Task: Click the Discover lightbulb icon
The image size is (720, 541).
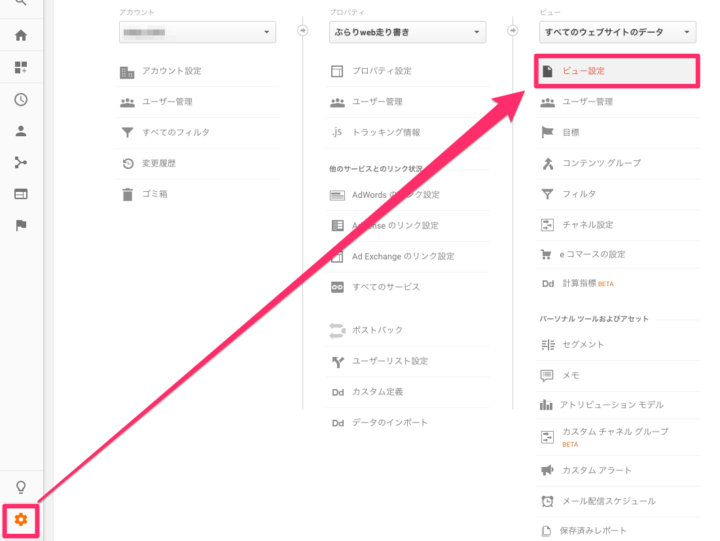Action: coord(20,487)
